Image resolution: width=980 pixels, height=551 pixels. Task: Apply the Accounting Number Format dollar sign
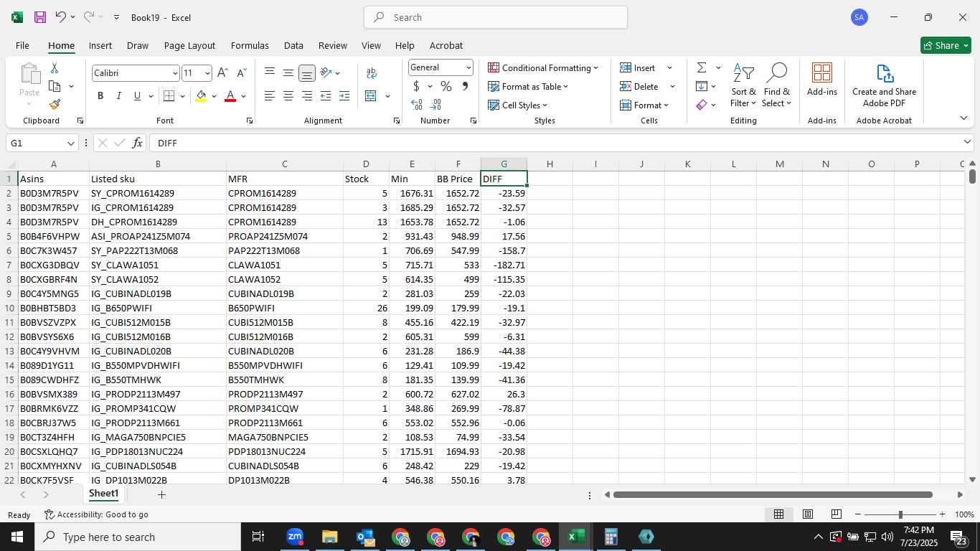[416, 86]
